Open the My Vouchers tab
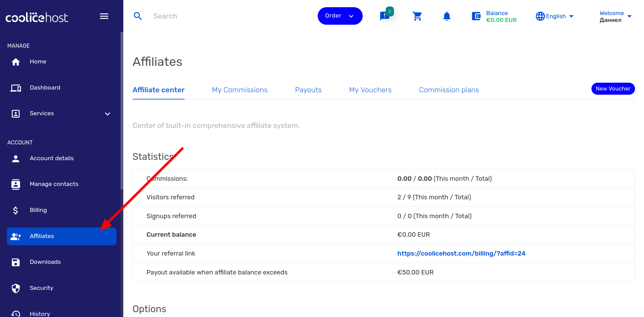Screen dimensions: 644x317 (370, 90)
